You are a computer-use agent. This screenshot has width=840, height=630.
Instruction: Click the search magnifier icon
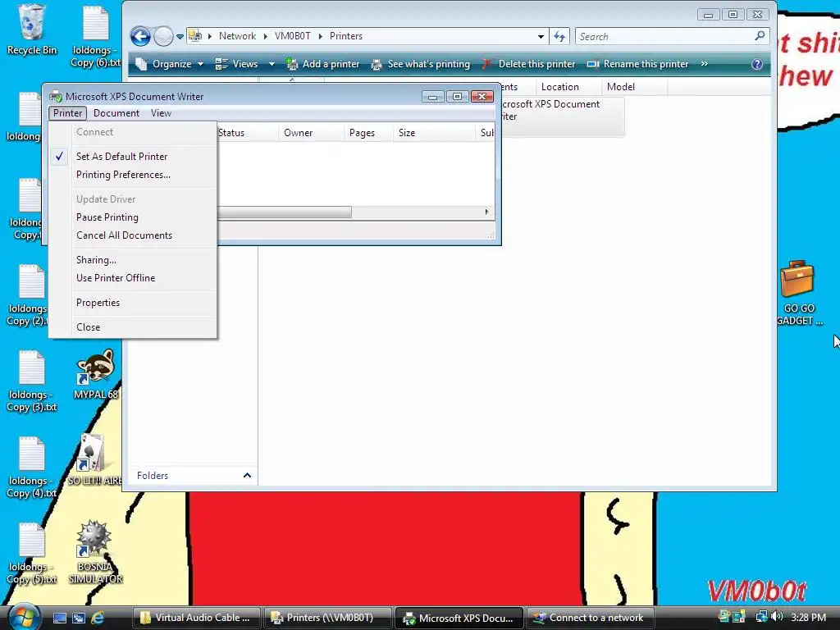760,36
